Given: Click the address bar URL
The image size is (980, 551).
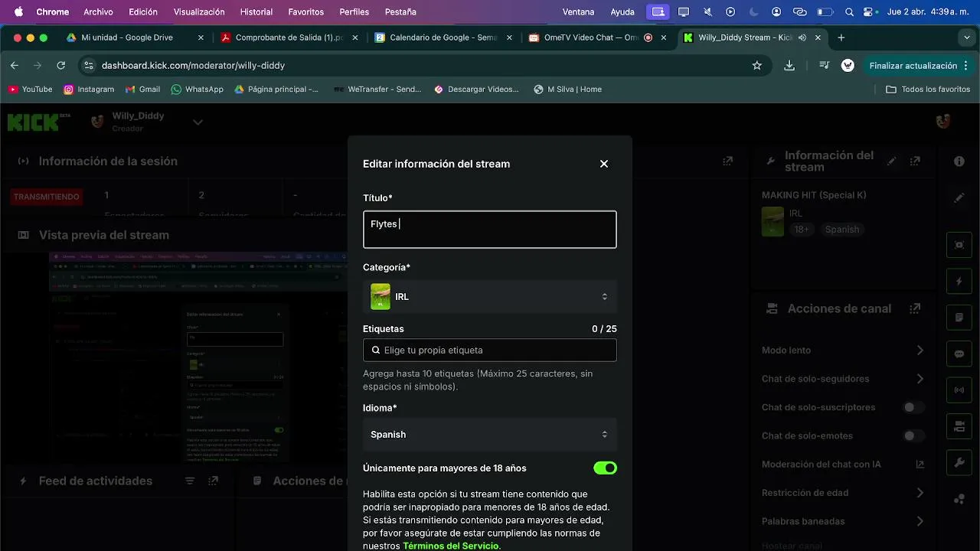Looking at the screenshot, I should coord(193,66).
